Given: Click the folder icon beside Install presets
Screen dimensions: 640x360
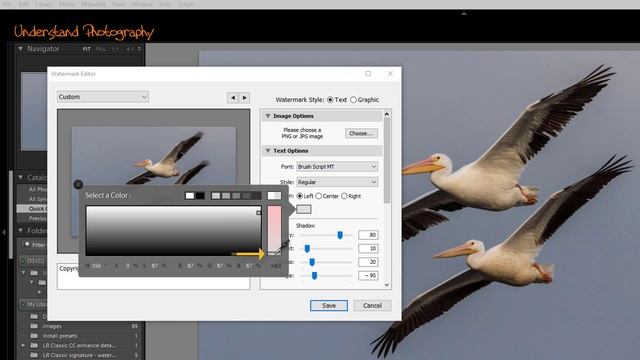Looking at the screenshot, I should tap(34, 336).
